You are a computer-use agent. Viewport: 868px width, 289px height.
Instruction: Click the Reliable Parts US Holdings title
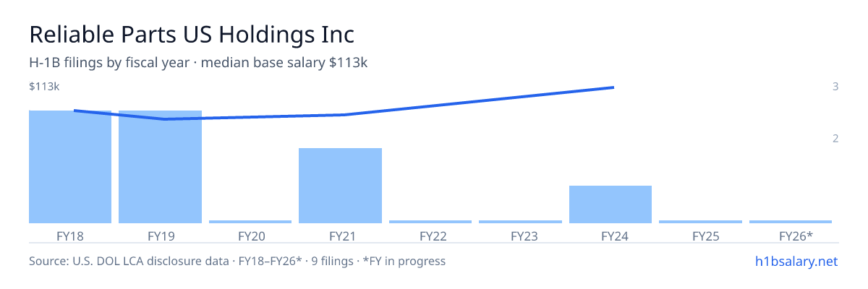click(192, 34)
